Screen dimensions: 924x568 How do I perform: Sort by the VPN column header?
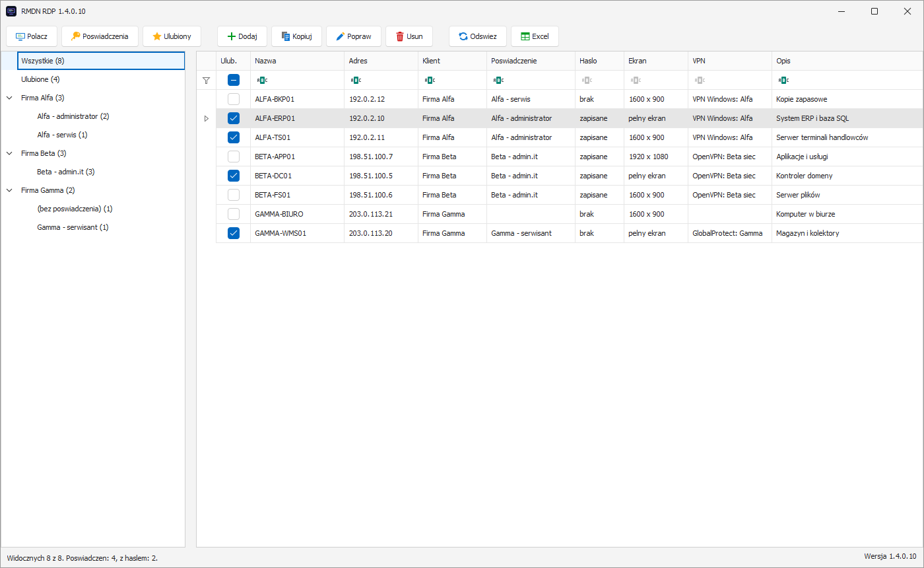[x=730, y=61]
